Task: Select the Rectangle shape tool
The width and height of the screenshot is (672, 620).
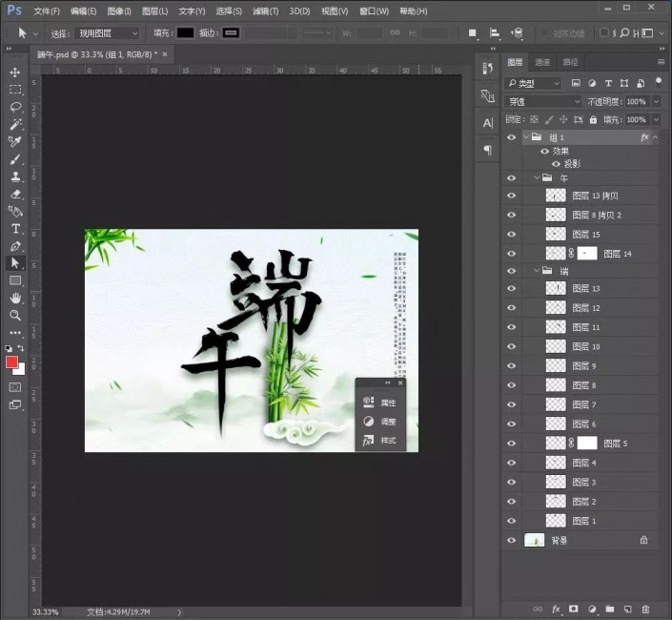Action: tap(15, 280)
